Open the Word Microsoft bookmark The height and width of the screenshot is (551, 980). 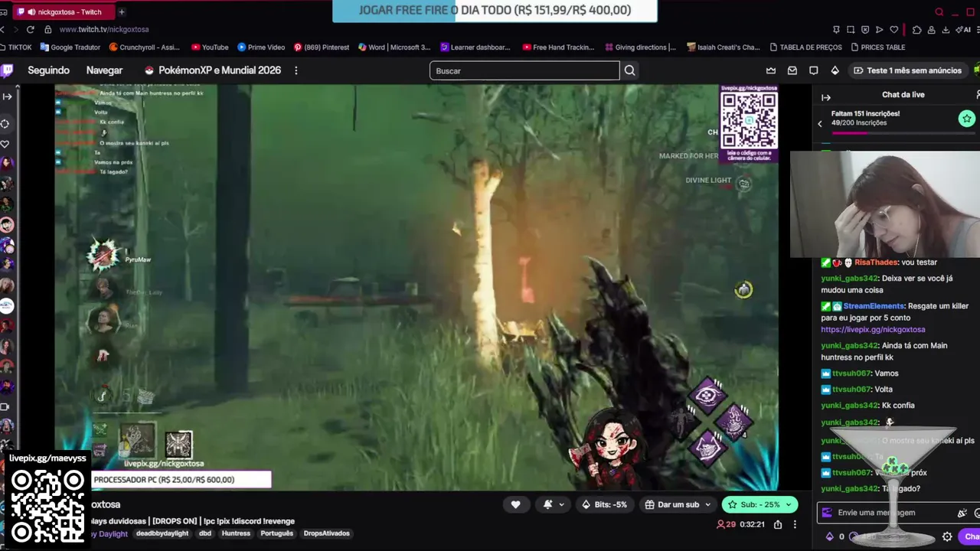(x=394, y=47)
